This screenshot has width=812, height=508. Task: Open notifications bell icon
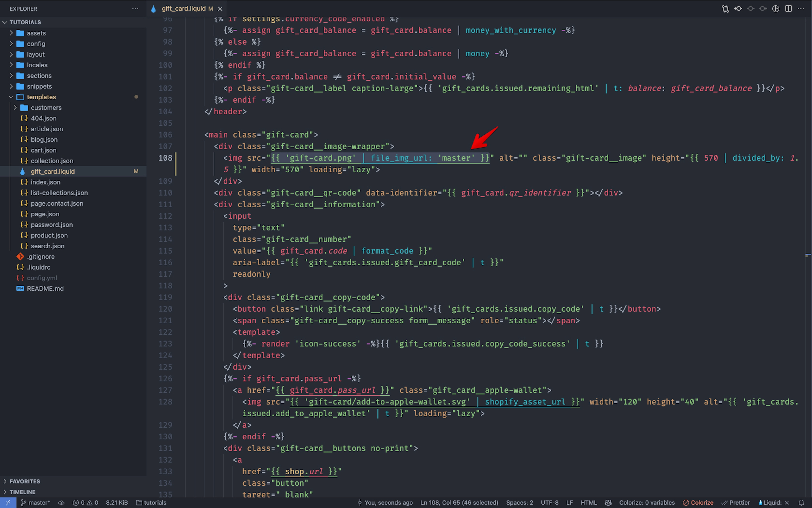(801, 503)
